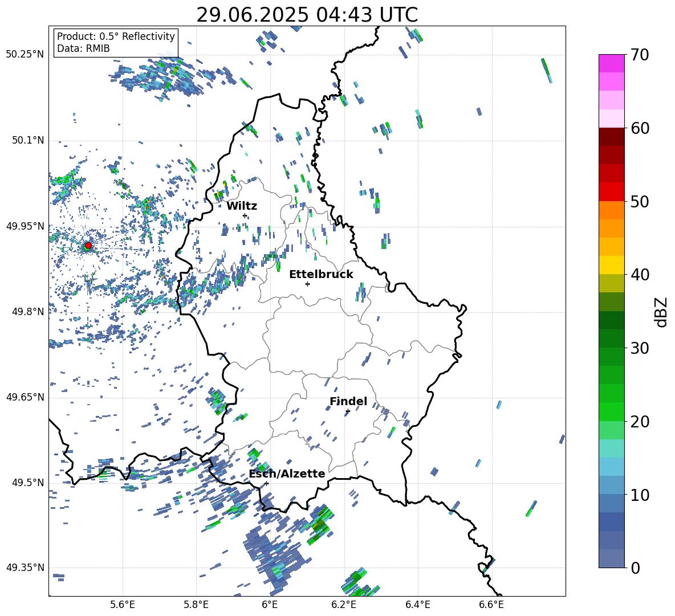Click the 49.35°N latitude tick label

[25, 568]
